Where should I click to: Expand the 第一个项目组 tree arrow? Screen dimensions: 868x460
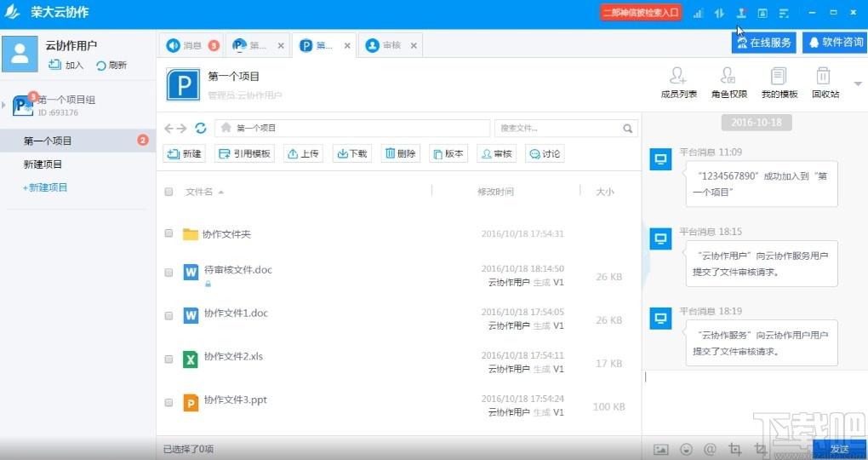tap(4, 106)
